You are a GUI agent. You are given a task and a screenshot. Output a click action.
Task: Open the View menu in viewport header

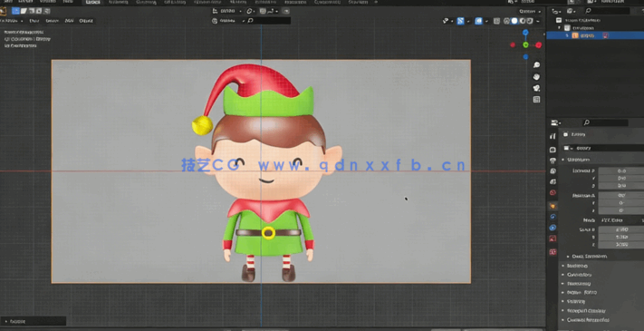click(x=34, y=21)
